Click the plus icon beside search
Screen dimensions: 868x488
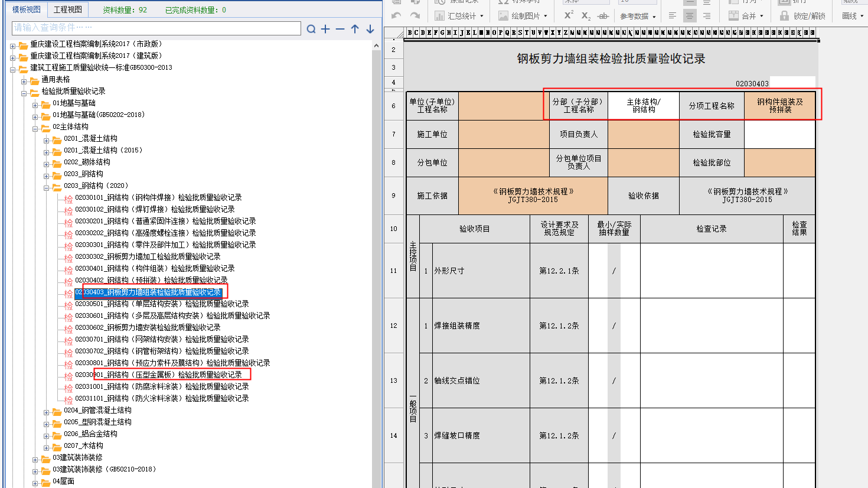(x=325, y=28)
